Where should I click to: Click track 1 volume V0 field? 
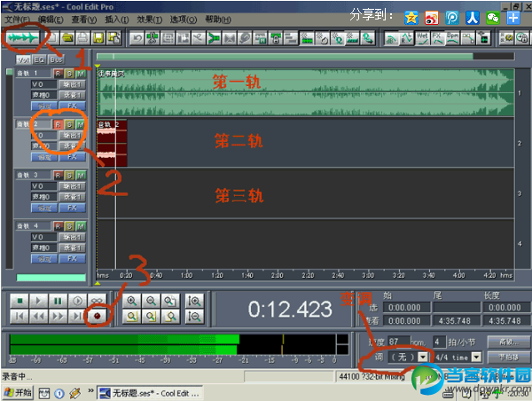click(x=43, y=84)
